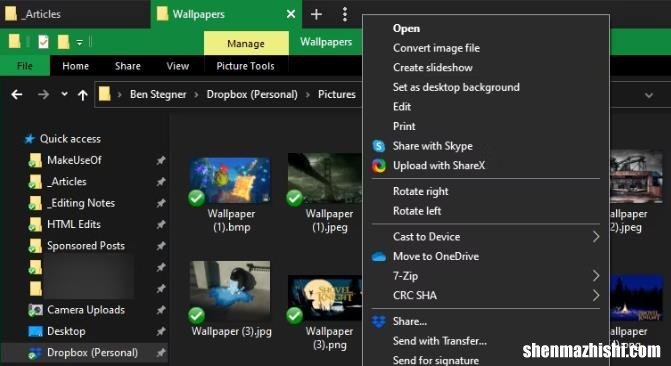Choose Rotate right
Screen dimensions: 671x366
421,191
